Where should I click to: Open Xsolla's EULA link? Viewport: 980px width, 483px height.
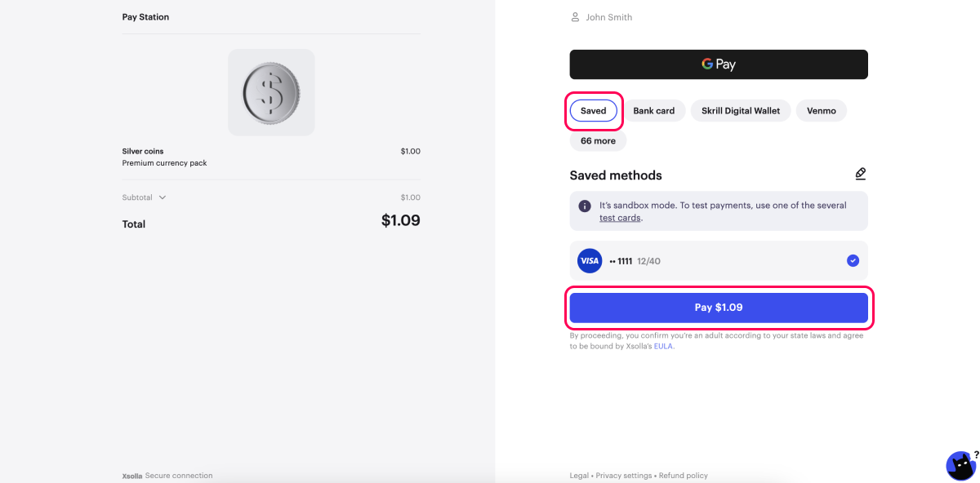coord(663,346)
